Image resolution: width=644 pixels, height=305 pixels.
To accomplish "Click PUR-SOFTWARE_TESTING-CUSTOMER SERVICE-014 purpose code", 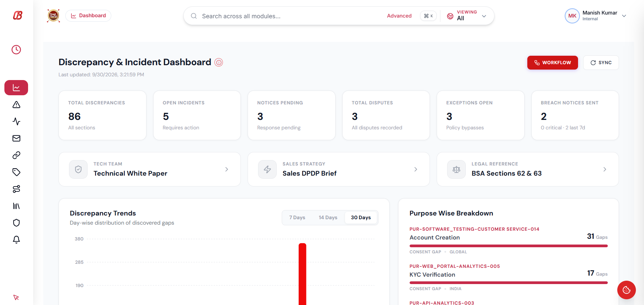I will pos(474,229).
